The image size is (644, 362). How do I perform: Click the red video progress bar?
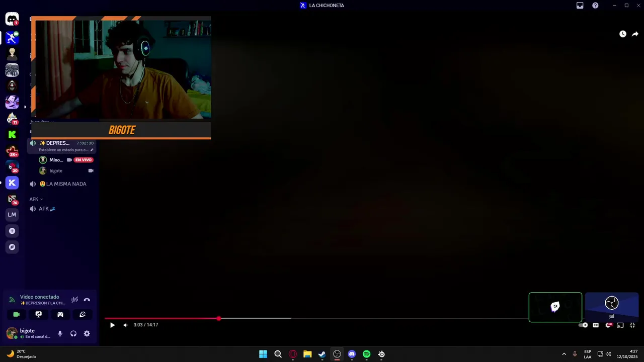coord(162,318)
